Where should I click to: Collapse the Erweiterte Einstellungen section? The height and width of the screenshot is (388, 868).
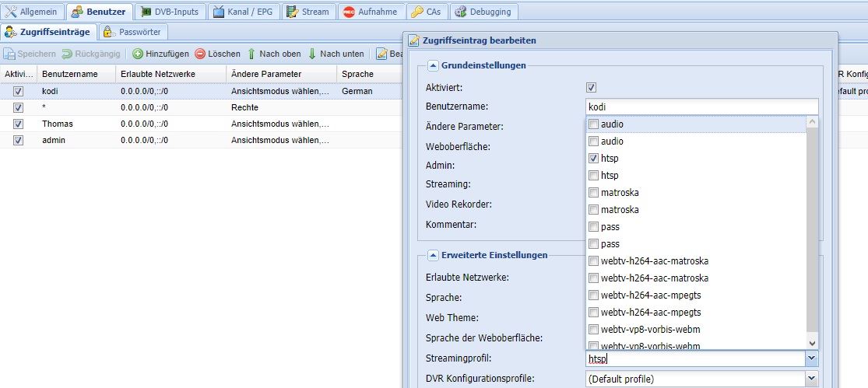point(433,255)
